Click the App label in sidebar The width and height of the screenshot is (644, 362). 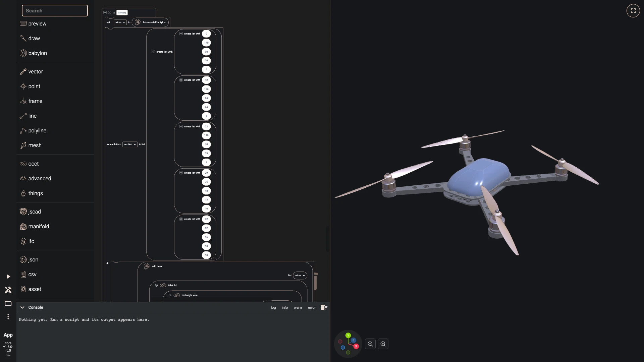8,335
